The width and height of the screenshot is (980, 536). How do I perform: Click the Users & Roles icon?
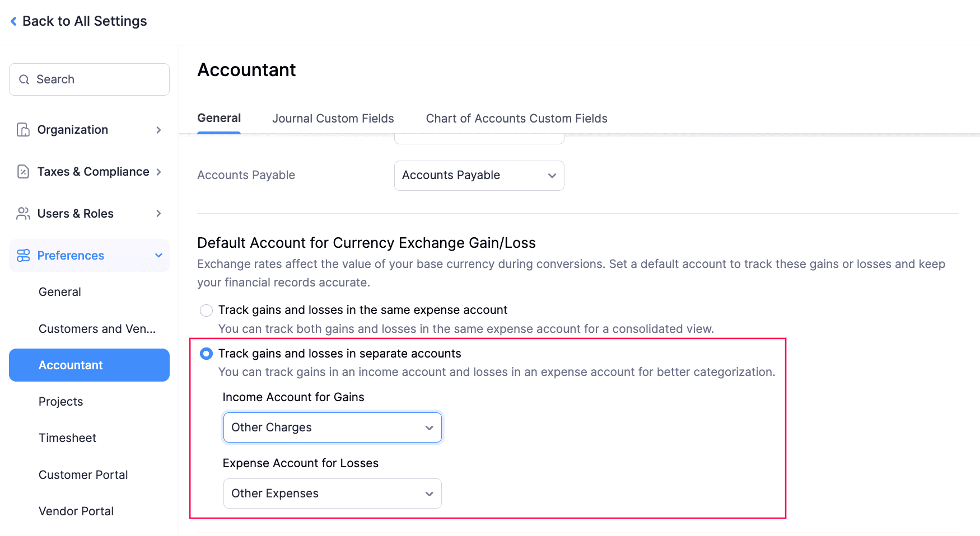[22, 213]
